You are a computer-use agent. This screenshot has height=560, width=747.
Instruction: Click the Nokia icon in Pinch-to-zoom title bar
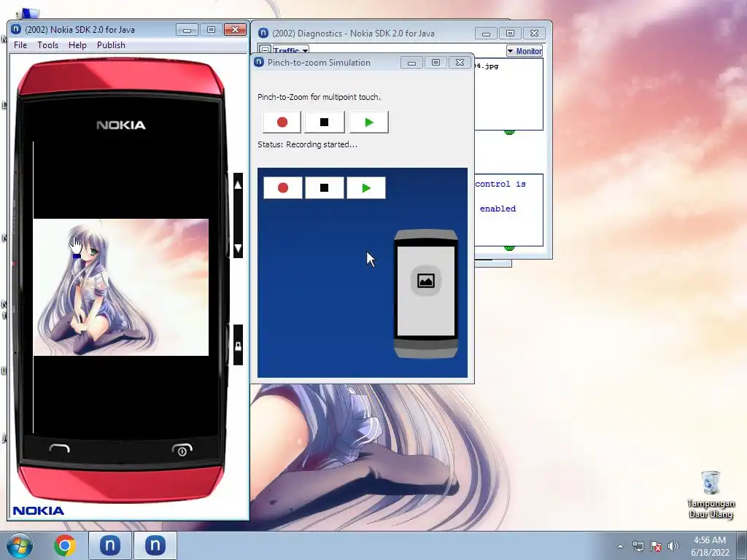(x=259, y=62)
